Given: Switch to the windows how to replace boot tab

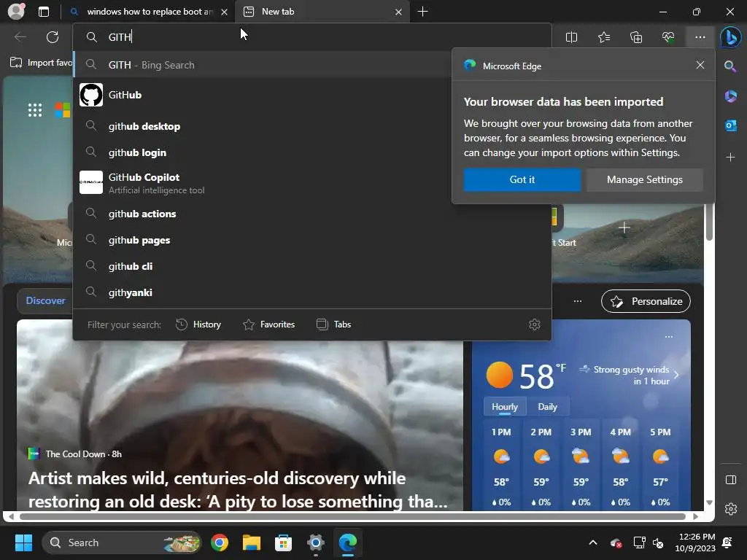Looking at the screenshot, I should click(149, 12).
